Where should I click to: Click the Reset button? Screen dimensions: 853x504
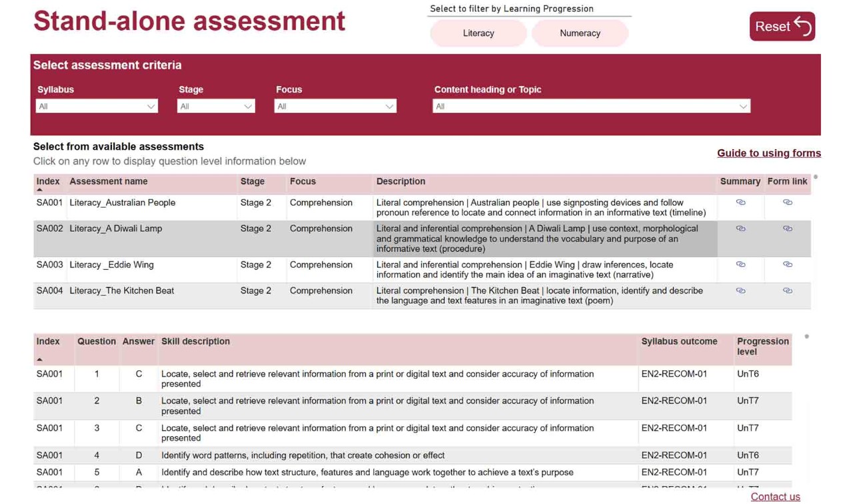tap(782, 27)
